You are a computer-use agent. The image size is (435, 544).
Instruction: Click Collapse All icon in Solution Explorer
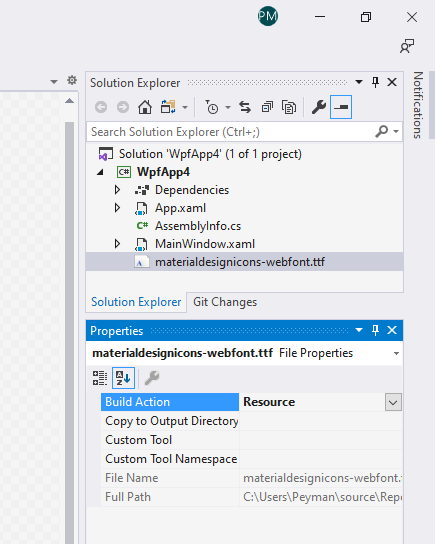click(x=267, y=107)
